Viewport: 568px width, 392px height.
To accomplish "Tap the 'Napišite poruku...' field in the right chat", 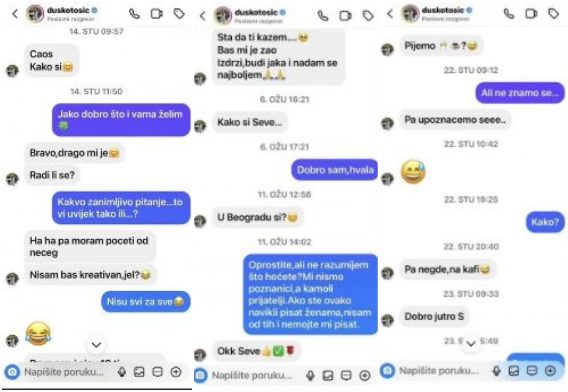I will (439, 371).
